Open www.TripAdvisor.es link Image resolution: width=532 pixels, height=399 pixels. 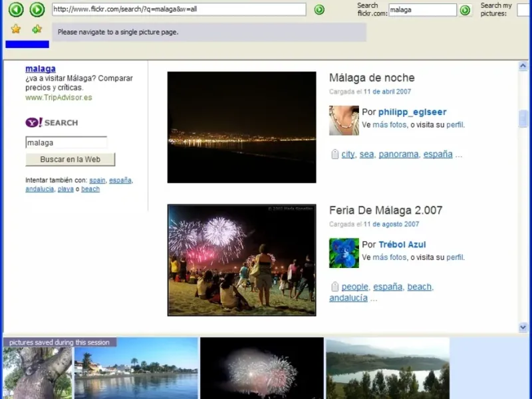[59, 97]
